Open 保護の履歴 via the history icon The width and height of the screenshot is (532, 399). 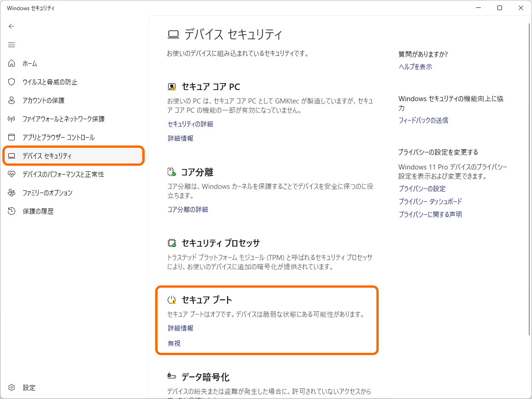click(x=12, y=211)
